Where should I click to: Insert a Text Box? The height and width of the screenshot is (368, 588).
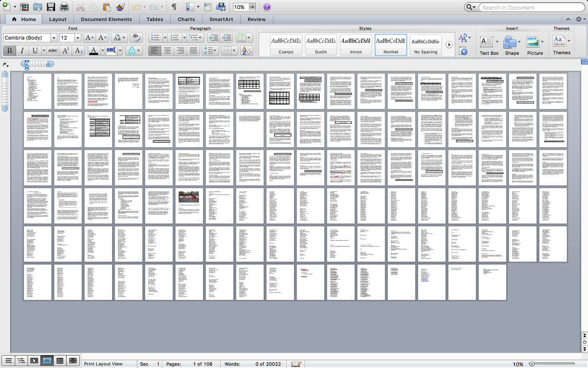[489, 46]
